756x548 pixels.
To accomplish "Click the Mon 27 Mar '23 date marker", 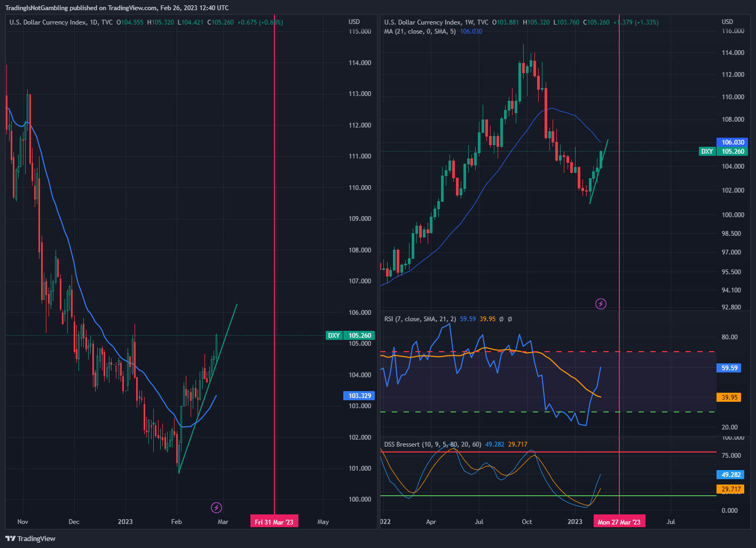I will pos(619,522).
